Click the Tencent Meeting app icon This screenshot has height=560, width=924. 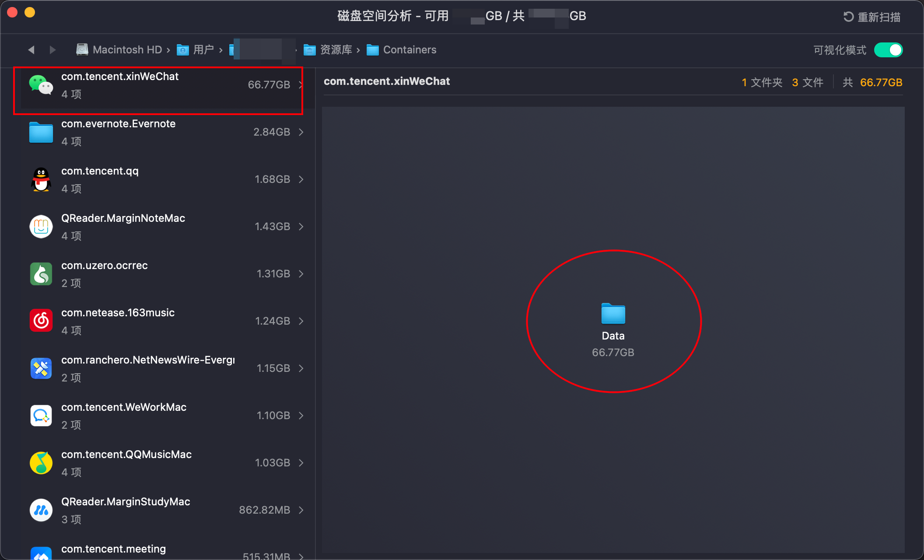click(41, 553)
